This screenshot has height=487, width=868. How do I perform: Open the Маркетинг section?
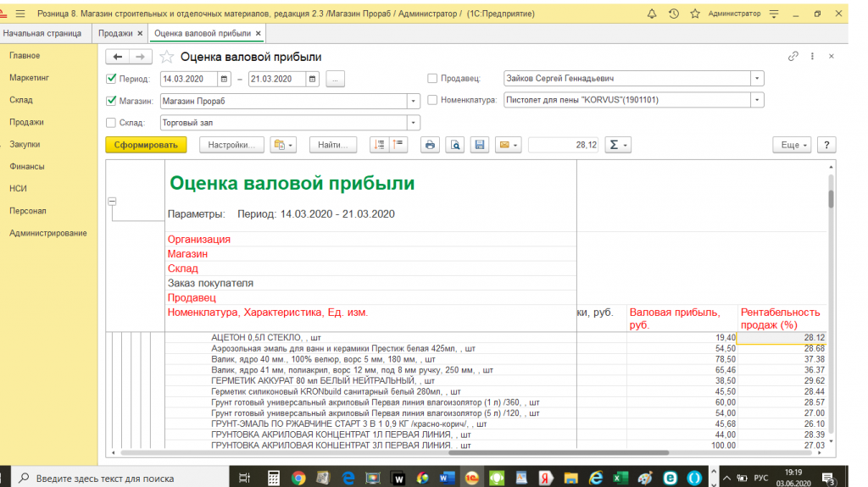pos(29,77)
